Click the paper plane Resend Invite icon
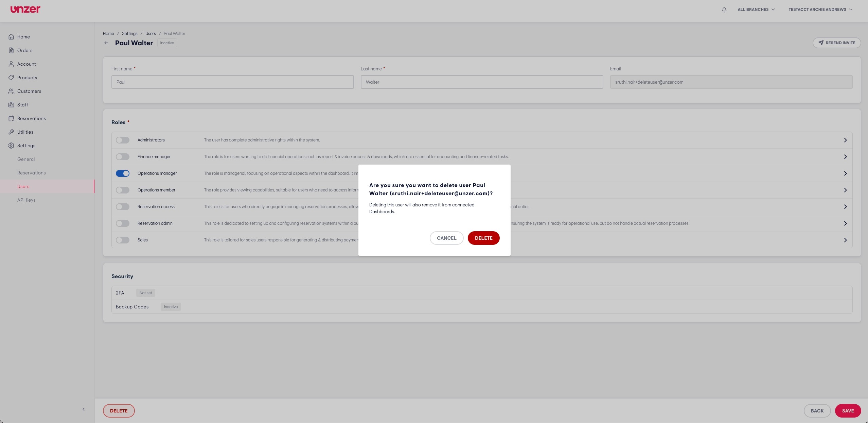 pos(821,43)
